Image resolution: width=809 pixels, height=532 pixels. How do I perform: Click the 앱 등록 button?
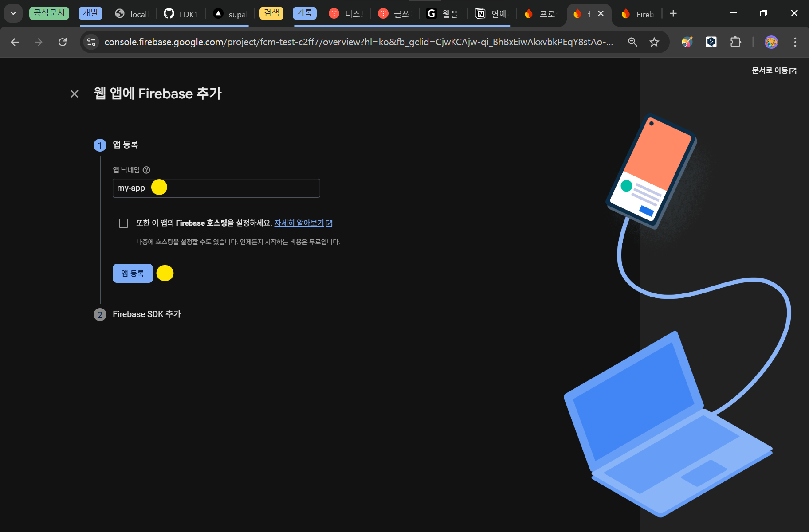click(133, 273)
